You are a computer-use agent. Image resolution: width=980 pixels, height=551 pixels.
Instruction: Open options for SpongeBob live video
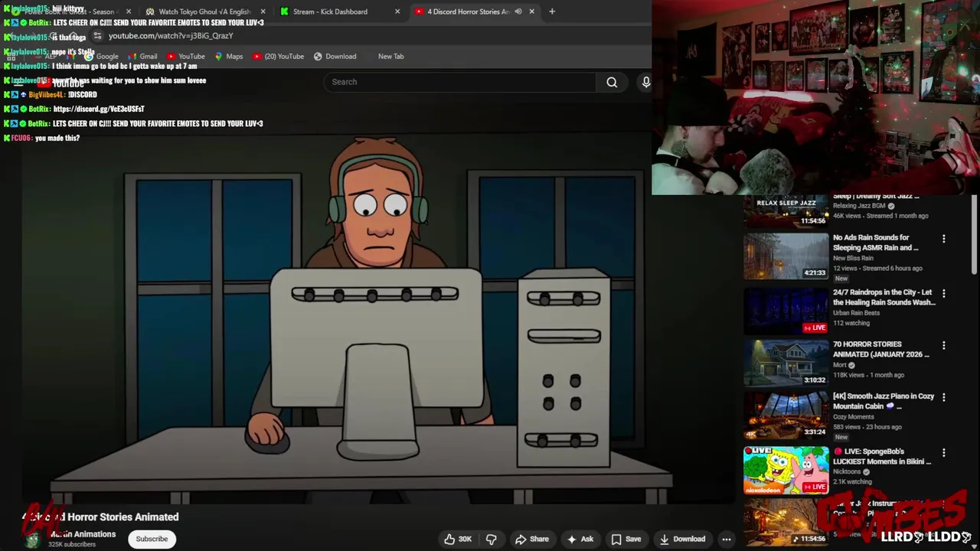click(943, 453)
